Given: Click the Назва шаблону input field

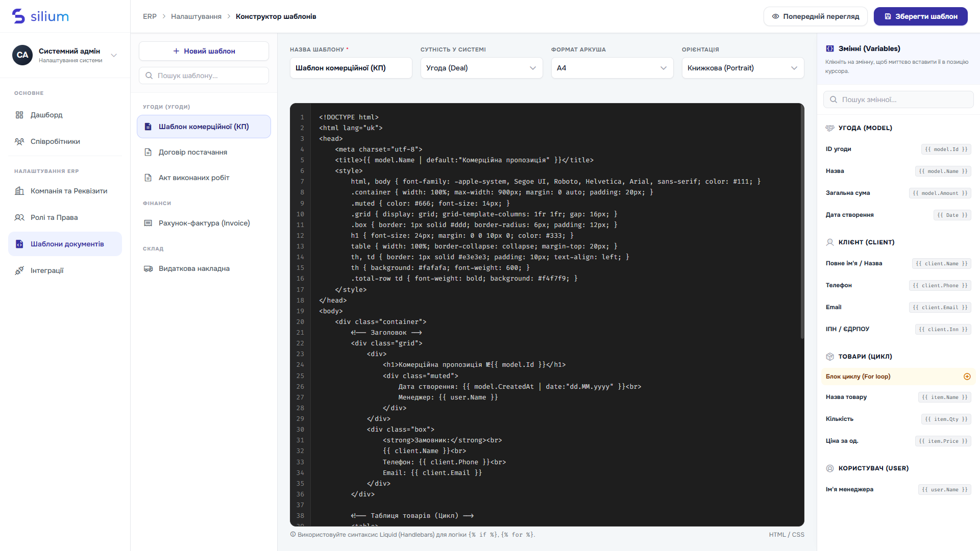Looking at the screenshot, I should click(351, 68).
